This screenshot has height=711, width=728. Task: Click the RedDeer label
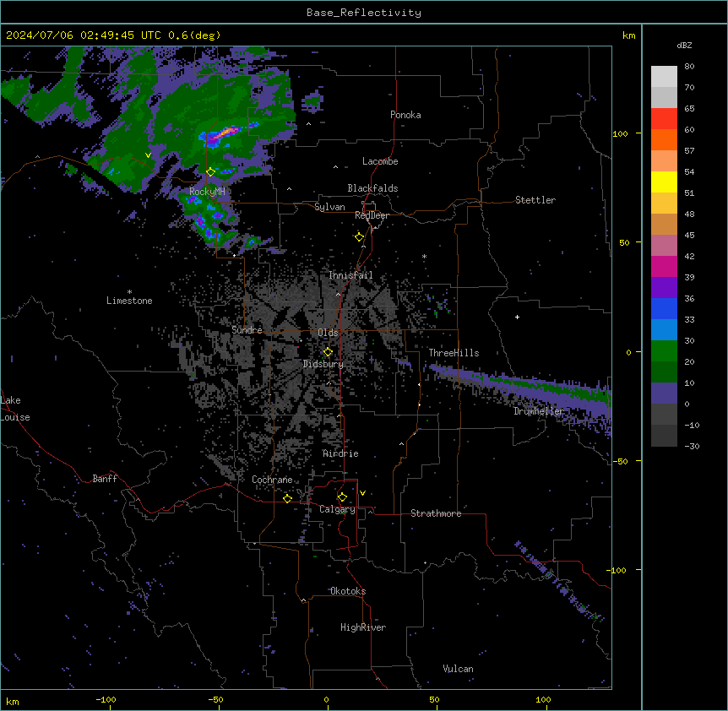pyautogui.click(x=372, y=215)
